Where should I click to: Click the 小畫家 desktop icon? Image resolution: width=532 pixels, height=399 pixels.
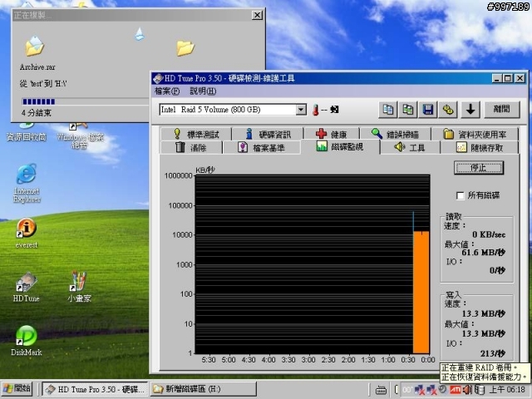[79, 287]
